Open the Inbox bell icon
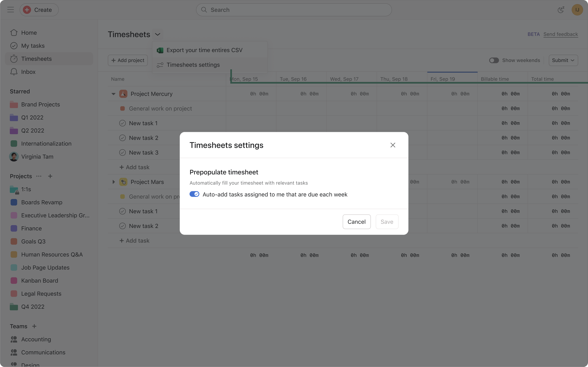 pos(14,72)
